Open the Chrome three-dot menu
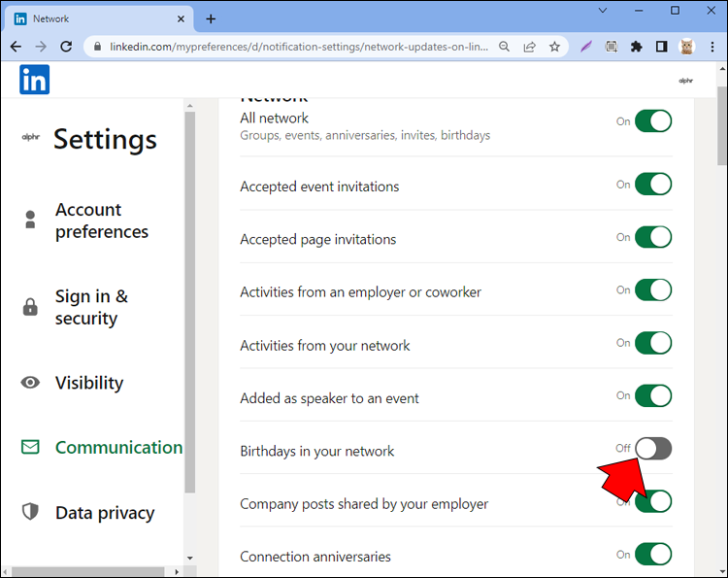The image size is (728, 578). click(711, 47)
